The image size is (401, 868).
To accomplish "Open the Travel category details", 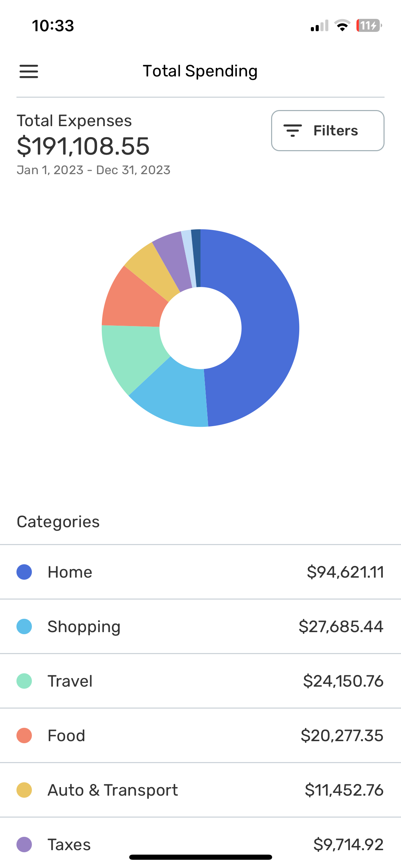I will point(200,681).
